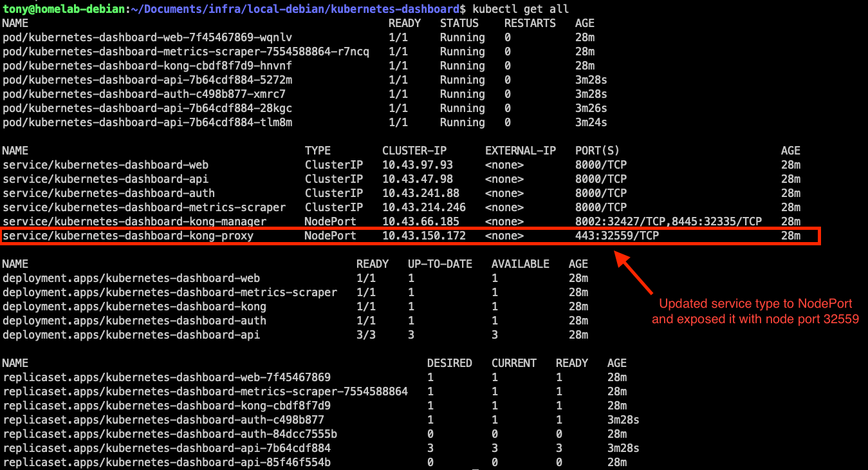Select replicaset.apps/kubernetes-dashboard-api-85f46f554b name
The image size is (868, 470).
tap(167, 462)
